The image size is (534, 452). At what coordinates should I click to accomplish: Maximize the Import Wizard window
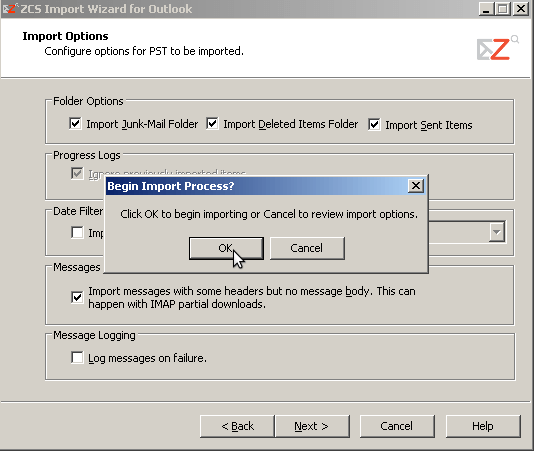(503, 9)
